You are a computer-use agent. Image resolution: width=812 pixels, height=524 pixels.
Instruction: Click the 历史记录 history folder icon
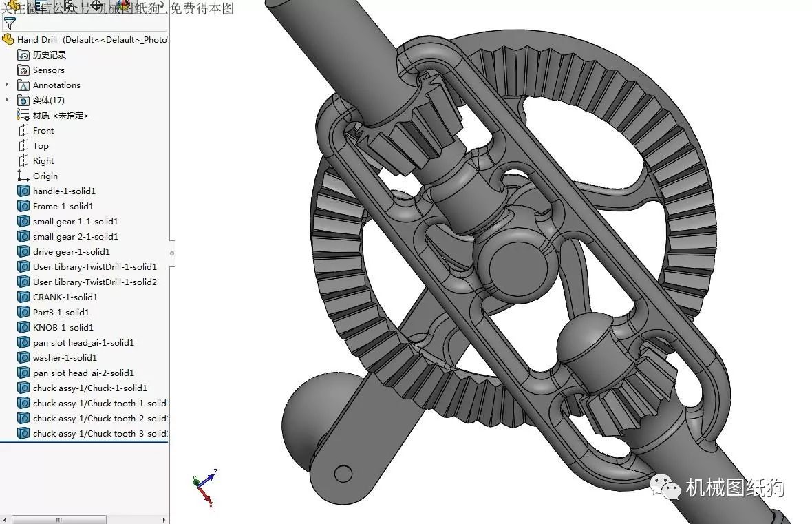(23, 54)
